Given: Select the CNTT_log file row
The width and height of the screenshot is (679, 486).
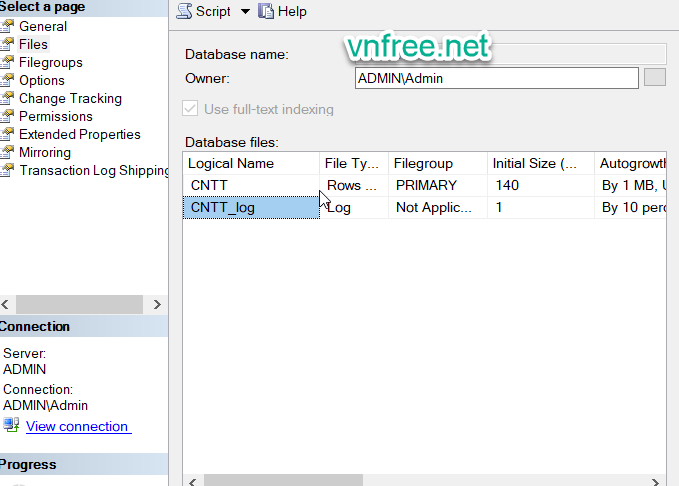Looking at the screenshot, I should coord(251,208).
